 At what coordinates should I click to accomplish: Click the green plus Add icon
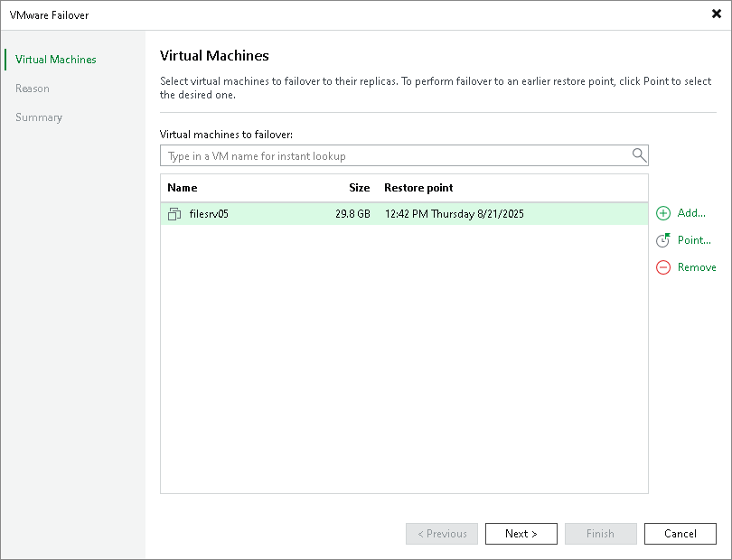pos(663,213)
